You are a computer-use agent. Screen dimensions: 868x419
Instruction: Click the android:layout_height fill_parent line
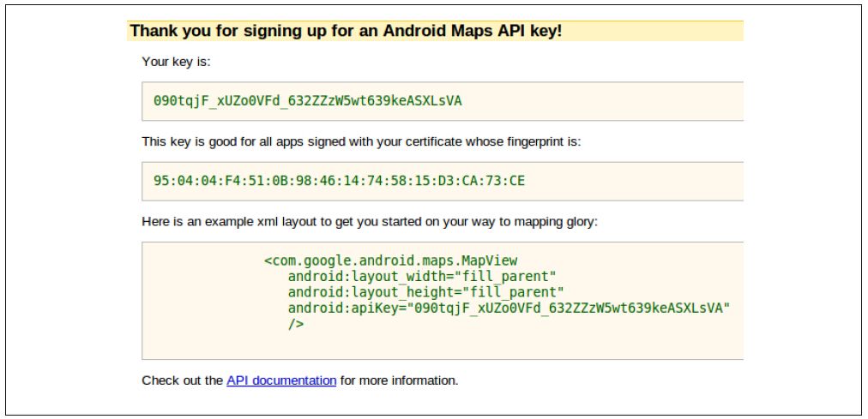point(425,292)
